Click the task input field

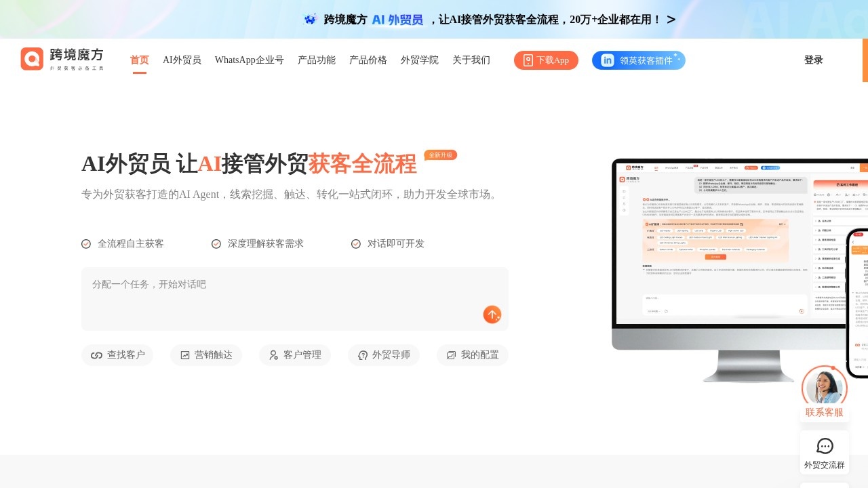point(295,299)
